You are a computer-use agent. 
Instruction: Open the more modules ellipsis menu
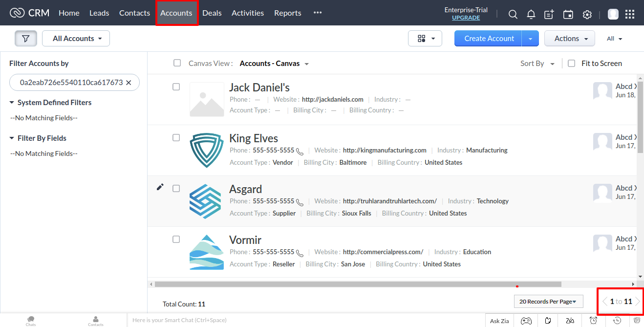pos(318,13)
